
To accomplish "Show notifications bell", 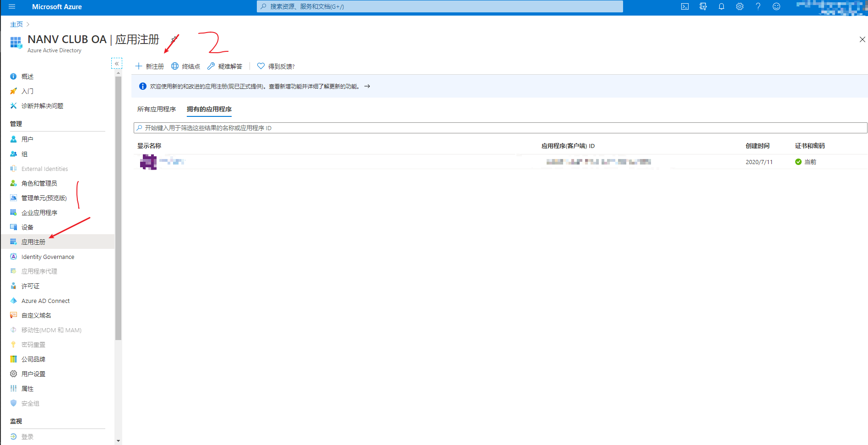I will [722, 6].
